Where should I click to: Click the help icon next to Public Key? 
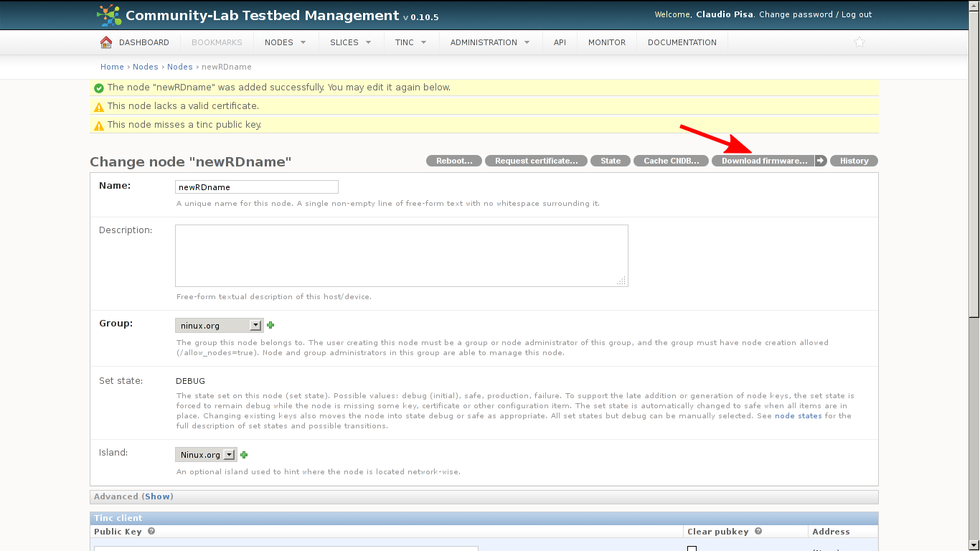(151, 532)
